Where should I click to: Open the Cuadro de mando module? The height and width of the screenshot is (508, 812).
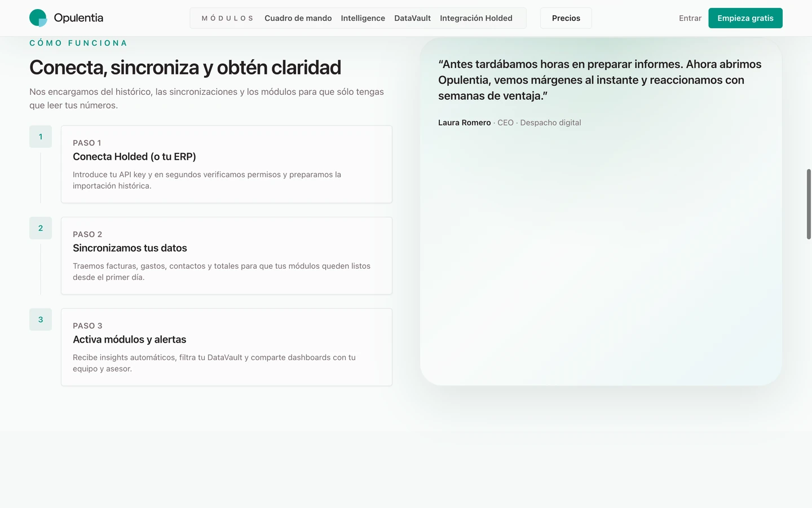point(298,18)
